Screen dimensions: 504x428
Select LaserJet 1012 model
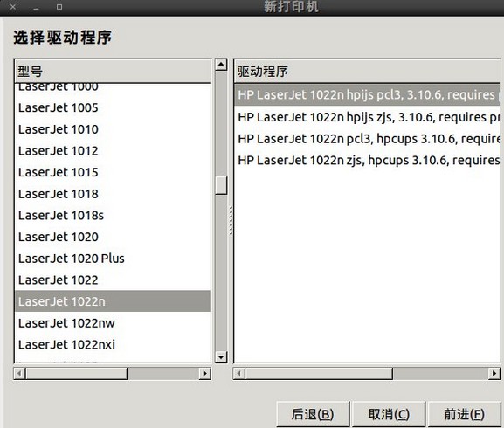tap(113, 151)
